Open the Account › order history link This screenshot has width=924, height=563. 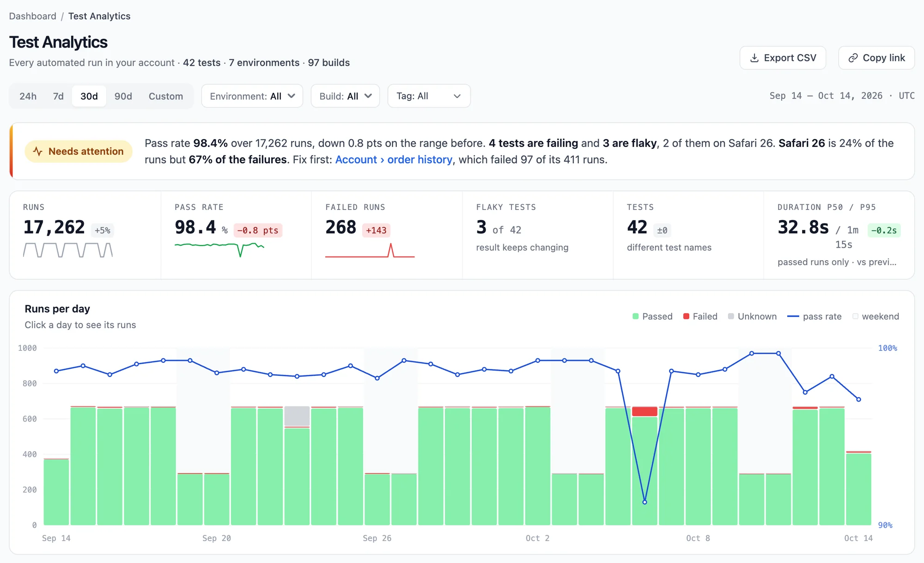[394, 159]
